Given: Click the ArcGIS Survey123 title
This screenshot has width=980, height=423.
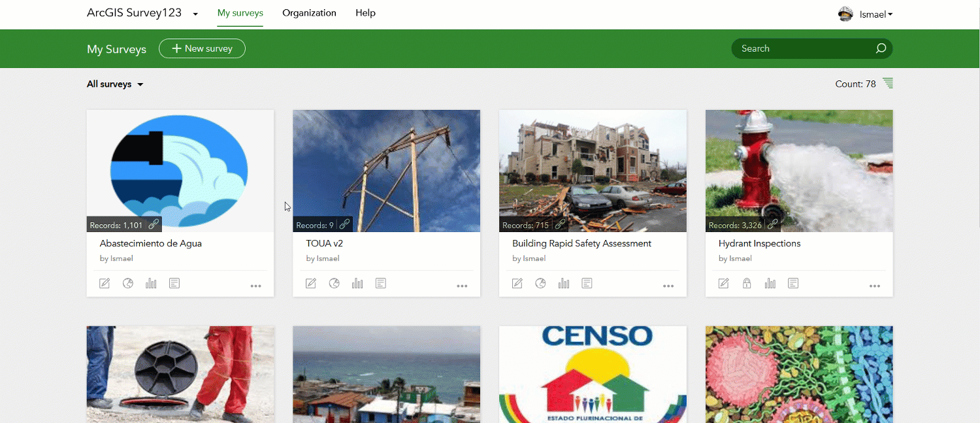Looking at the screenshot, I should (135, 13).
